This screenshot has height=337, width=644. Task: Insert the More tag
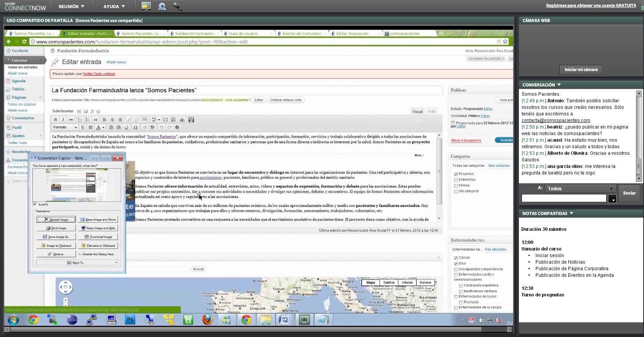[x=145, y=120]
